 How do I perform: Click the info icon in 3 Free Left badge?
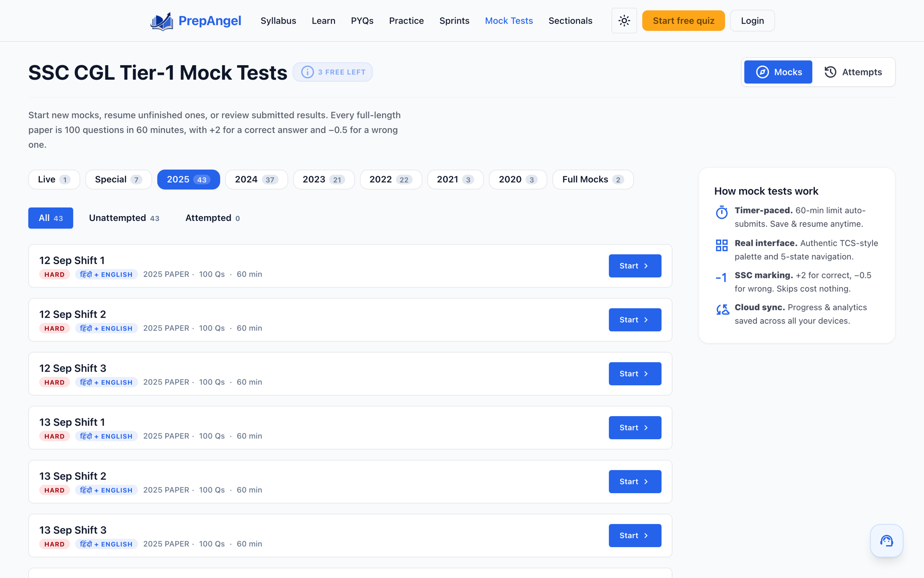pos(307,72)
